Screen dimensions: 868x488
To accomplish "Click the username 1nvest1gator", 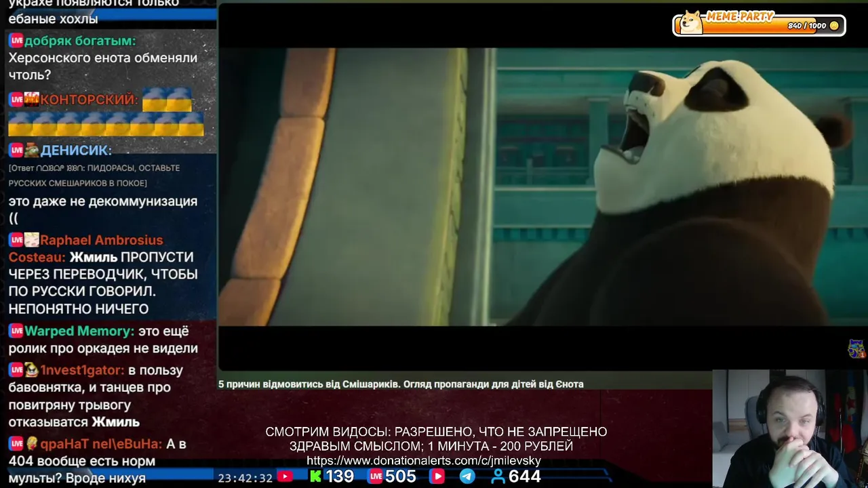I will click(81, 370).
